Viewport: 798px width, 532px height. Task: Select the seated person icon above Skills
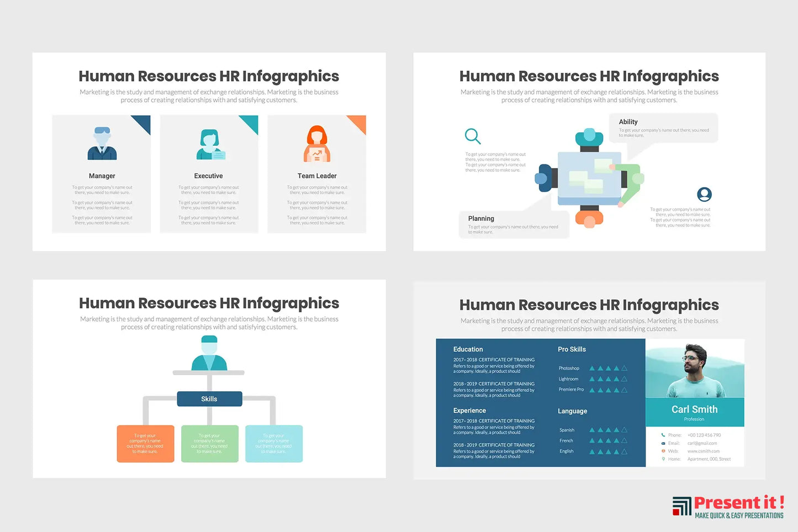point(209,354)
